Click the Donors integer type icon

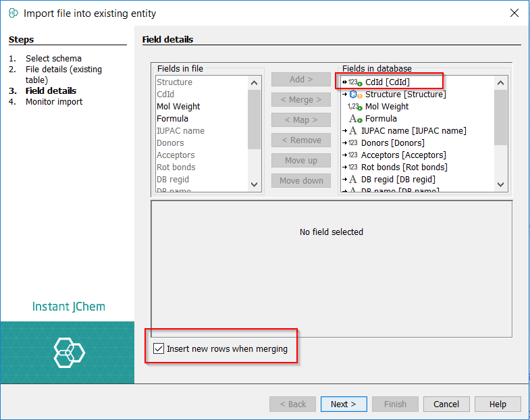click(352, 143)
